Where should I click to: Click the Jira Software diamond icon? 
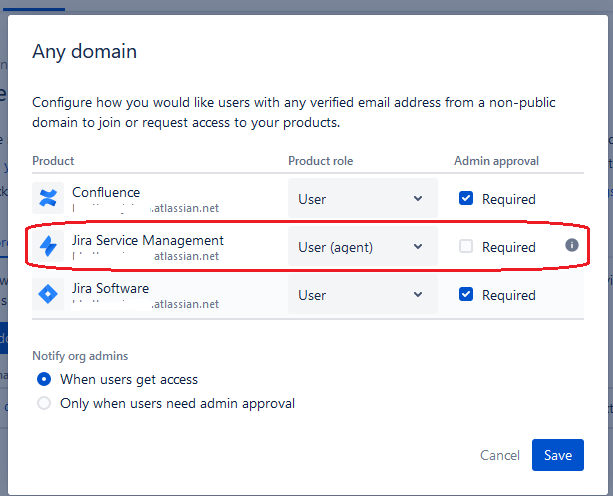point(48,294)
